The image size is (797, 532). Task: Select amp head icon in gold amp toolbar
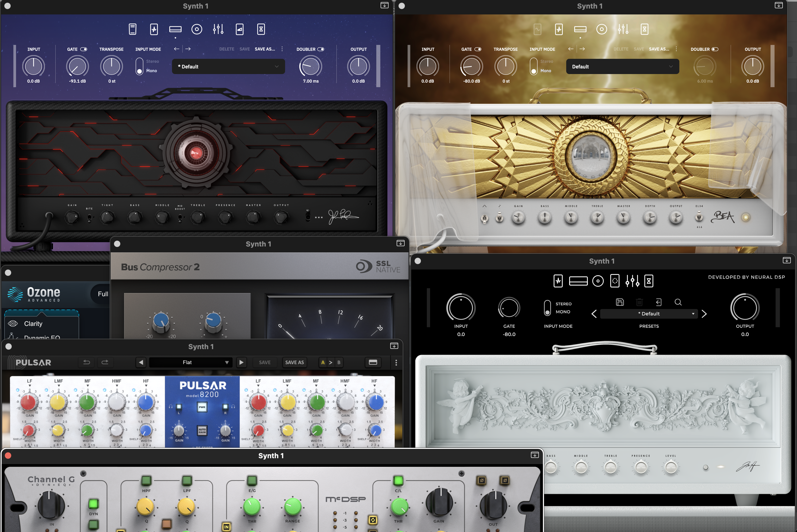580,29
